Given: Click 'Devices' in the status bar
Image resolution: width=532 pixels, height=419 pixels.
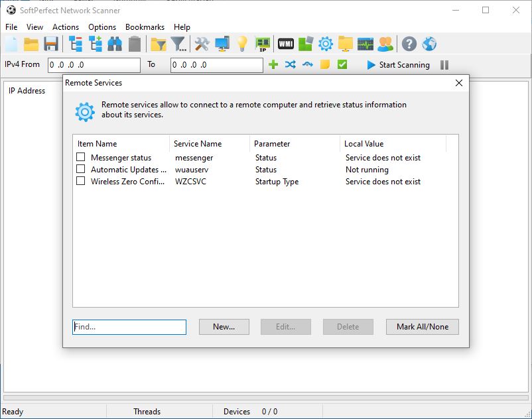Looking at the screenshot, I should point(237,412).
